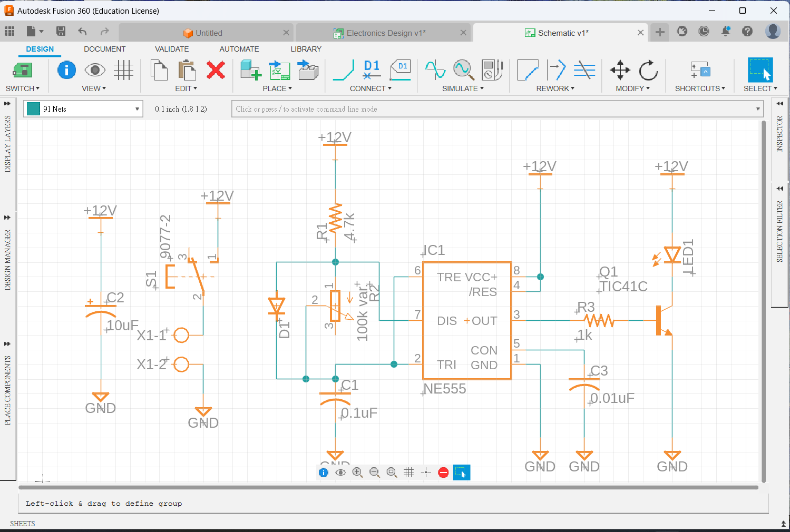Open the Info icon in ribbon

point(66,70)
